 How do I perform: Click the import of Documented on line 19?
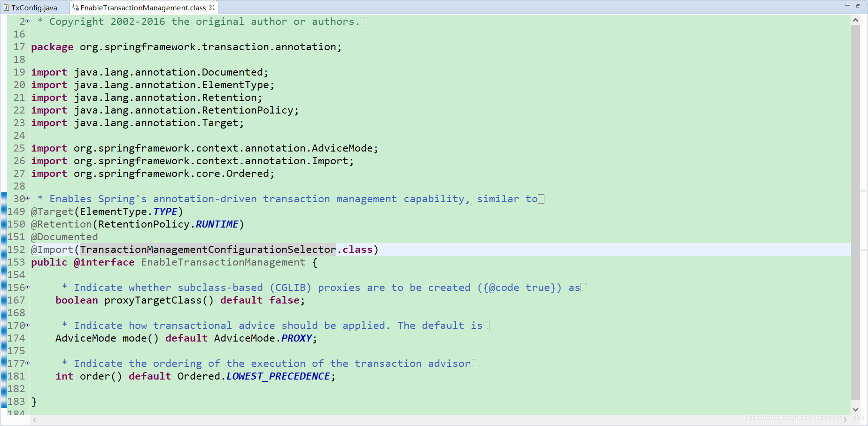tap(150, 72)
